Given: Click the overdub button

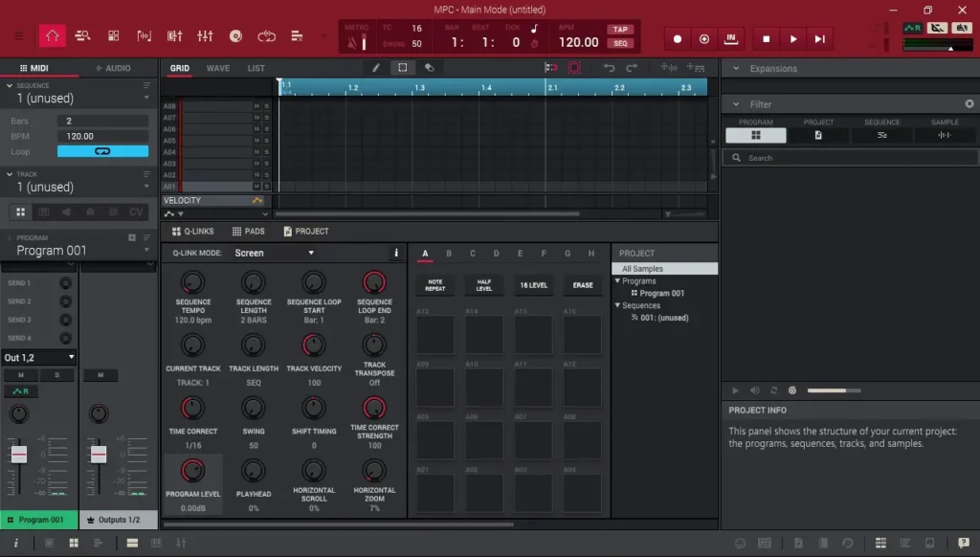Looking at the screenshot, I should 703,38.
